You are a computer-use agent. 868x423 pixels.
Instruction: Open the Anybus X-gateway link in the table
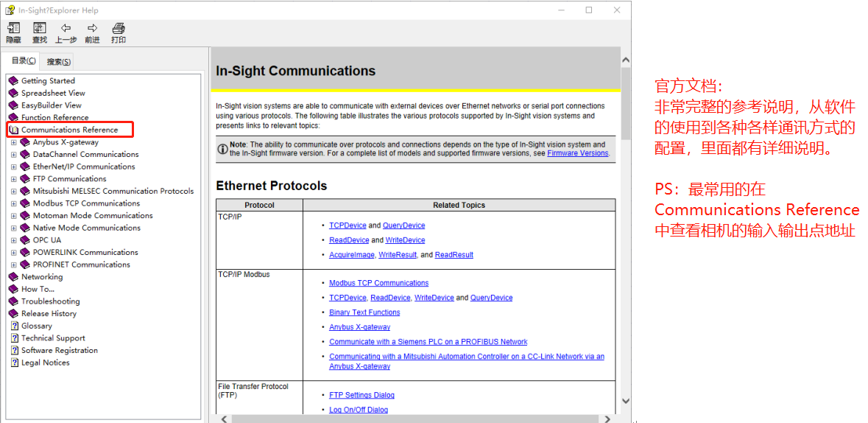(x=360, y=327)
